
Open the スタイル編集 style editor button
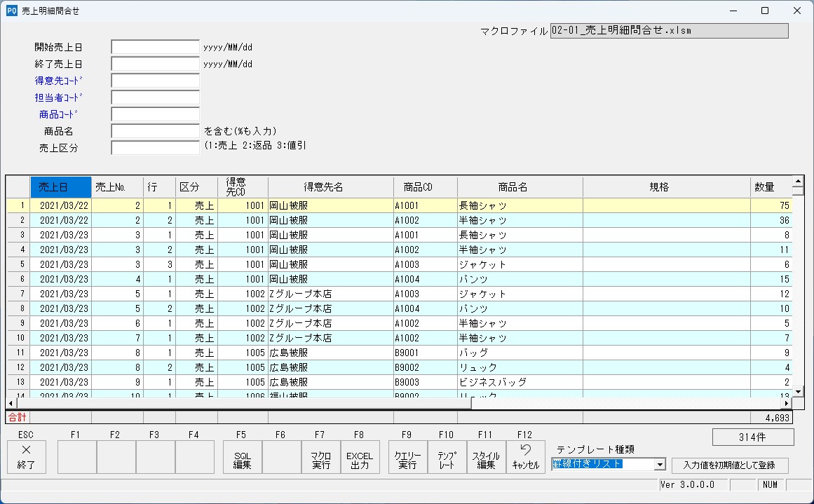click(x=486, y=456)
